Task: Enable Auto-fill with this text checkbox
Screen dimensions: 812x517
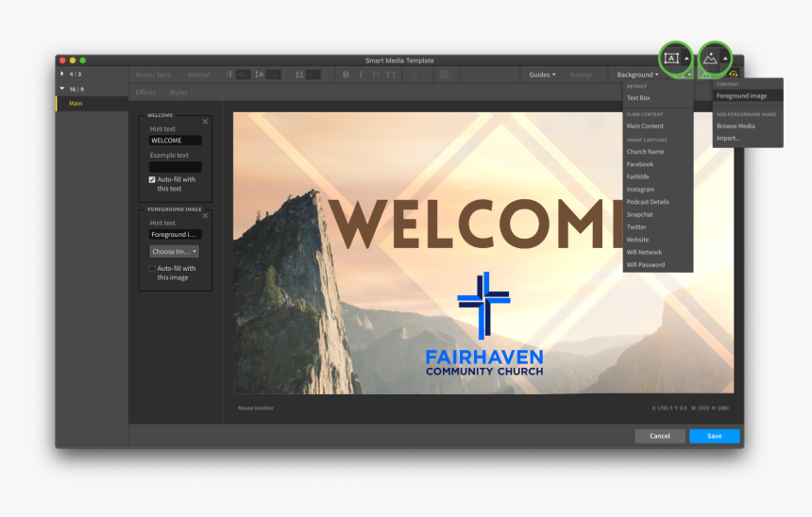Action: 152,179
